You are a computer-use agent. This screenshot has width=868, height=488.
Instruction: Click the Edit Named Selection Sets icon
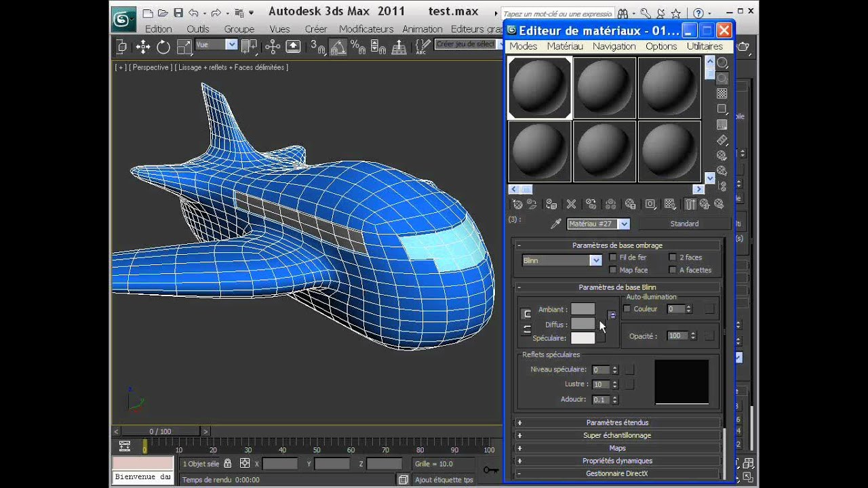pyautogui.click(x=422, y=46)
